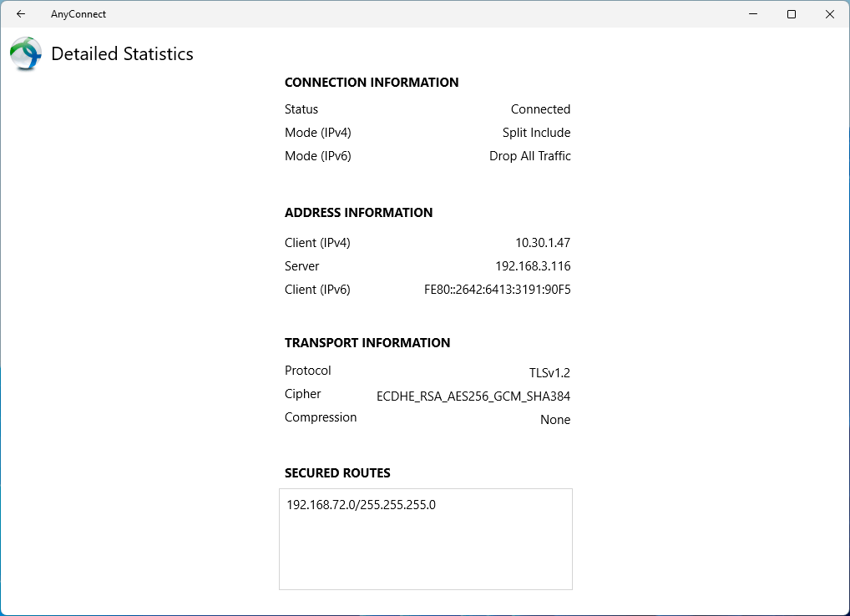The image size is (850, 616).
Task: Click the Secured Routes section header
Action: (337, 473)
